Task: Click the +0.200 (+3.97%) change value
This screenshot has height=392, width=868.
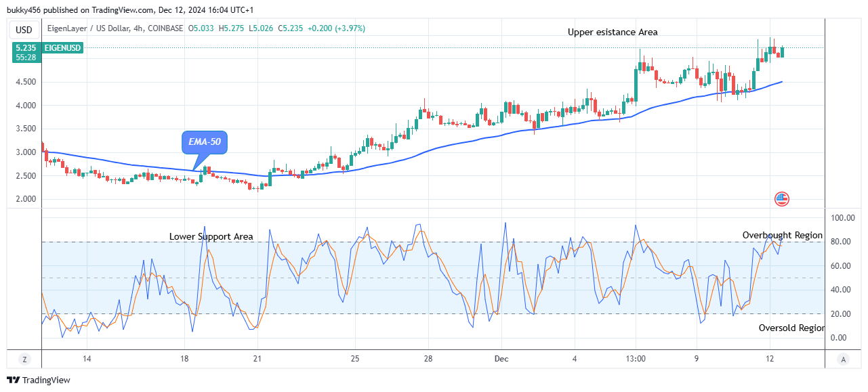Action: click(337, 28)
